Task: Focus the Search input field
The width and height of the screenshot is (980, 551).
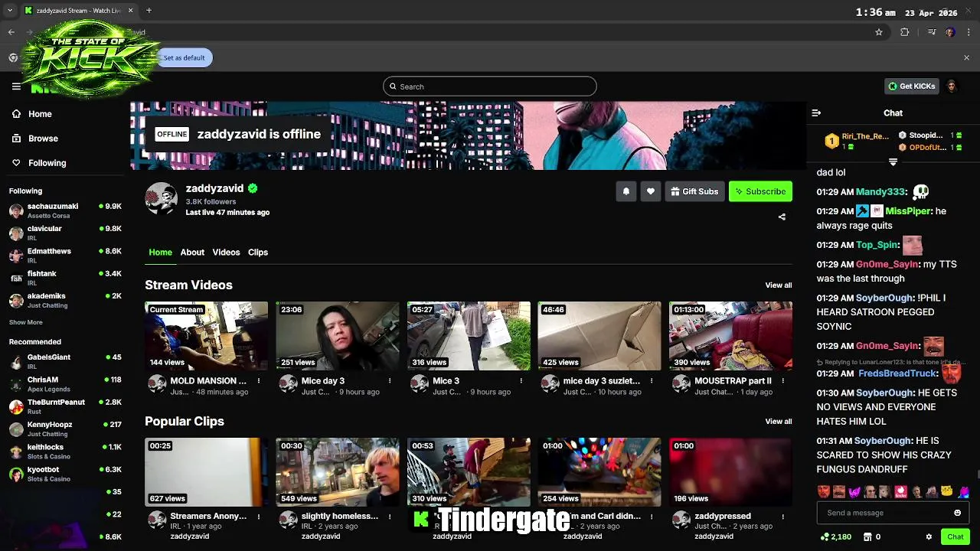Action: (490, 86)
